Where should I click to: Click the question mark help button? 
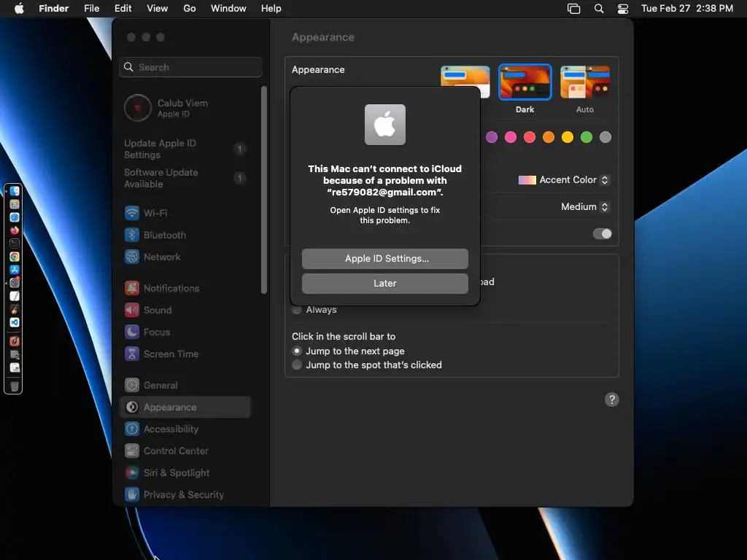[x=612, y=400]
